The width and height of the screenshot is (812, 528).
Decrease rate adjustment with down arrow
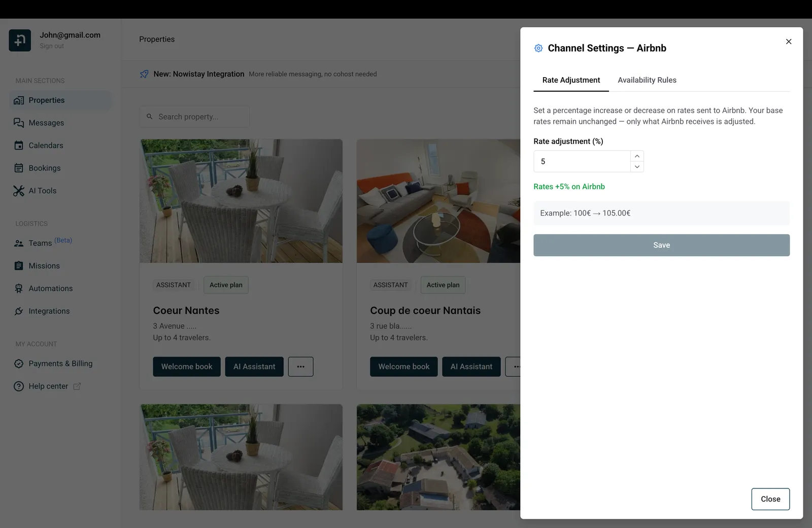click(x=637, y=167)
